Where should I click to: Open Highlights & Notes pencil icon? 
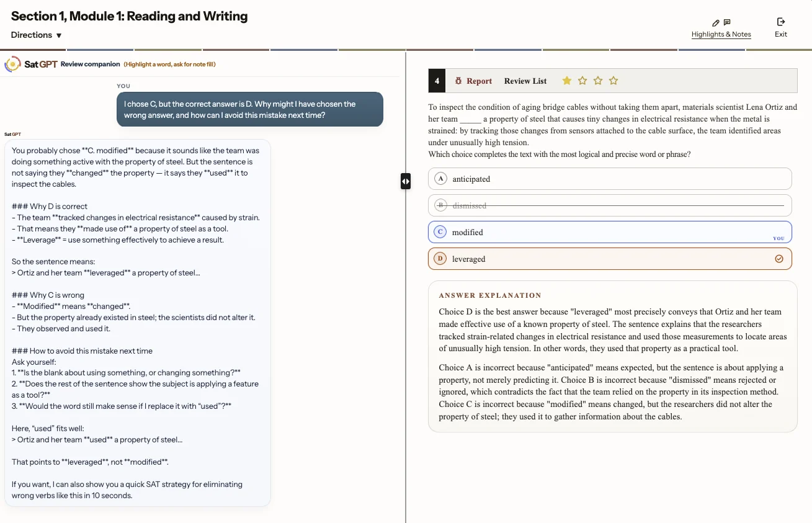click(x=716, y=23)
